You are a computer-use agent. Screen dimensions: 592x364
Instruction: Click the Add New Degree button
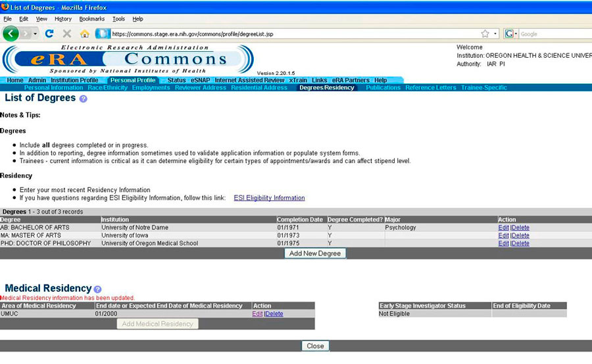pyautogui.click(x=315, y=254)
